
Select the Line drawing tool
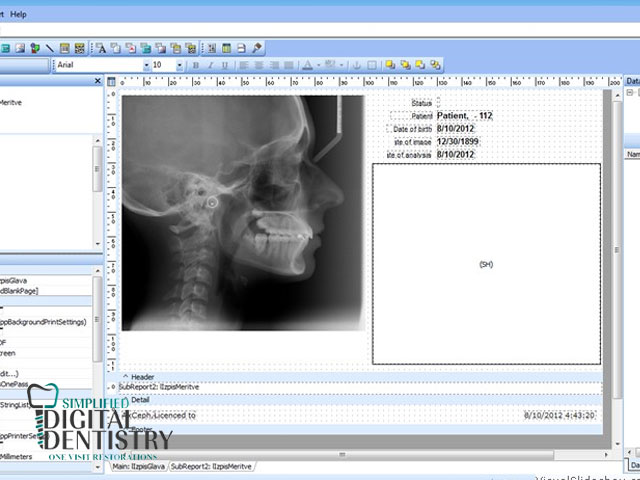point(50,49)
